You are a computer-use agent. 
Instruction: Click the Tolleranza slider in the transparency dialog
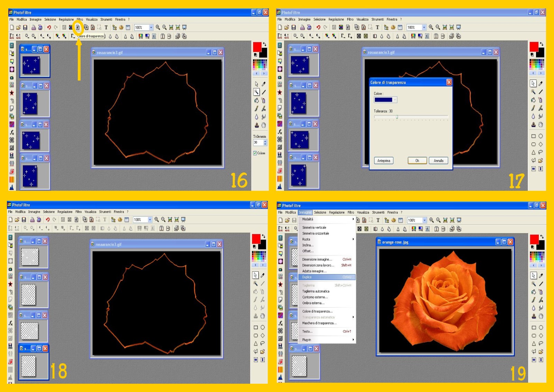coord(397,117)
